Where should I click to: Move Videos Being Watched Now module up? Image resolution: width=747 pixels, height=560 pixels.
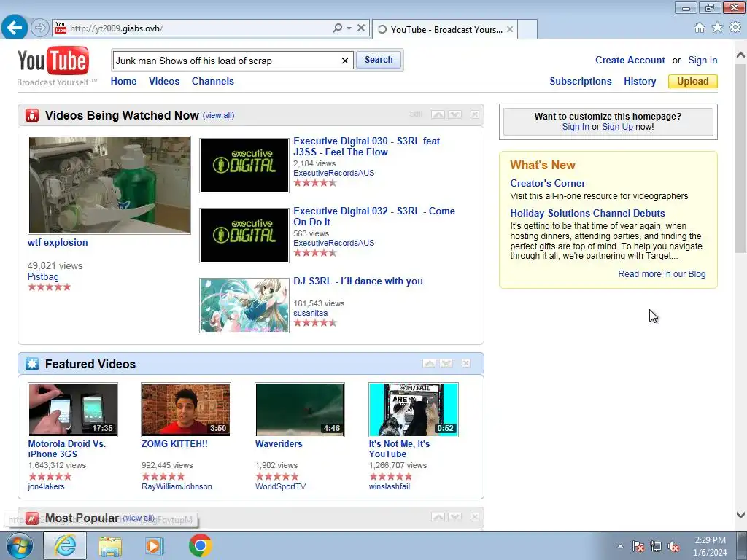(438, 114)
